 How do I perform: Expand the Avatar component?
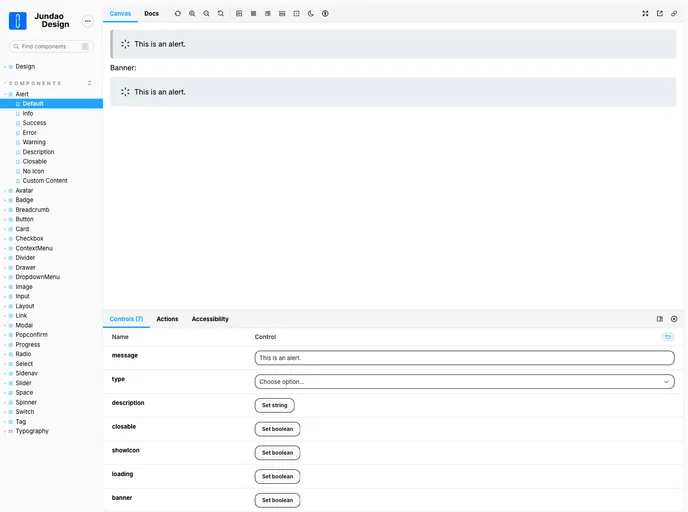click(x=24, y=190)
